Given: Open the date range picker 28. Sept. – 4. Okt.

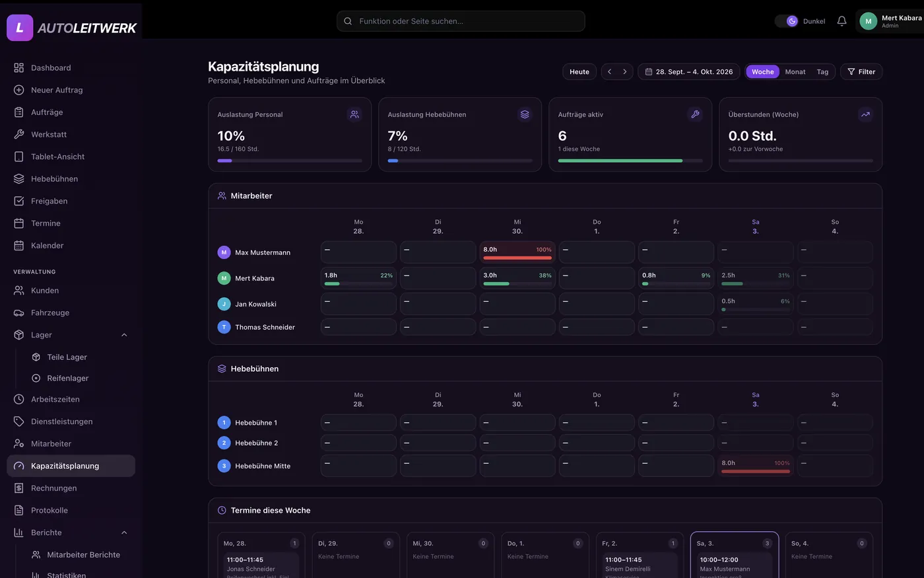Looking at the screenshot, I should pyautogui.click(x=689, y=71).
